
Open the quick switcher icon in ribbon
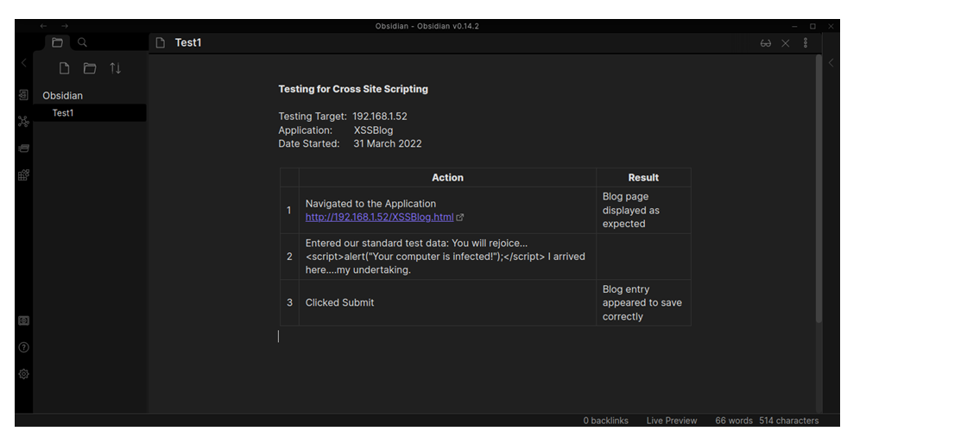[23, 95]
